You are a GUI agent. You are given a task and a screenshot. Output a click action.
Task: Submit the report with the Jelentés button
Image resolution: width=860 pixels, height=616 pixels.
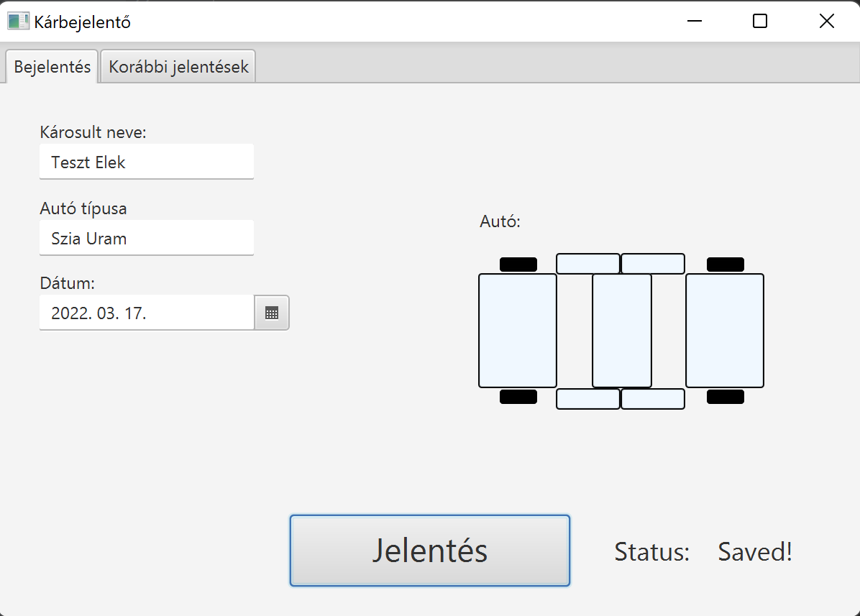[x=430, y=551]
